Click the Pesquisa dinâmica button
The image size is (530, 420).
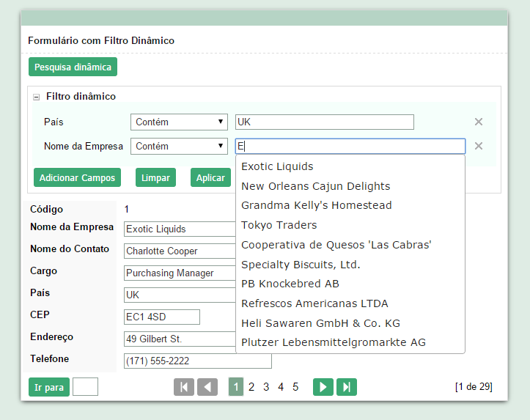(x=73, y=67)
